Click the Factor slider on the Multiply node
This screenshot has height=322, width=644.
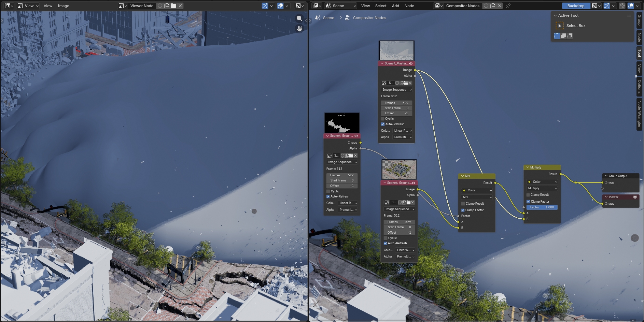(x=542, y=207)
